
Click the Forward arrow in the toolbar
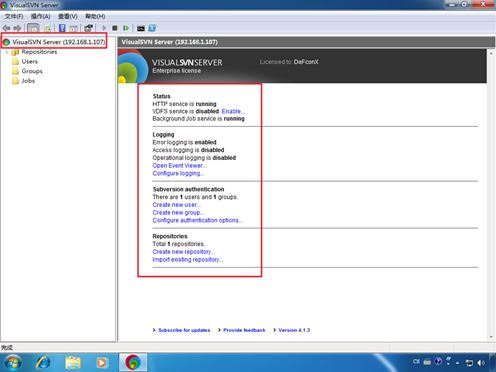click(x=17, y=28)
